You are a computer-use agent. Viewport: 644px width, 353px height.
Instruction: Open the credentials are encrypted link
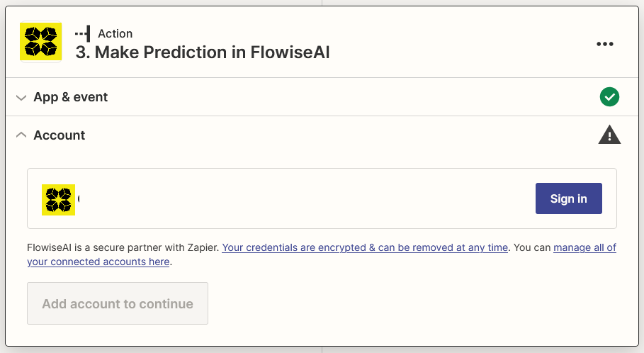click(x=365, y=247)
